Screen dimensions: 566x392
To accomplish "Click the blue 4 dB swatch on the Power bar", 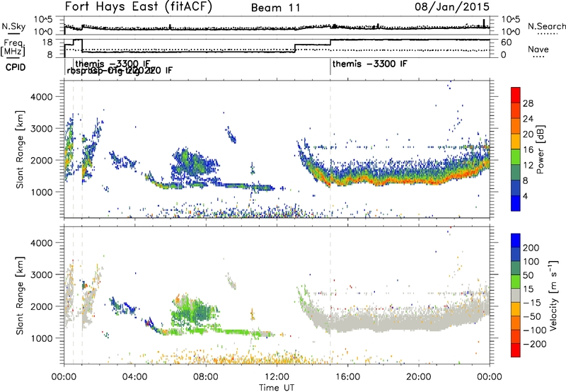I will tap(516, 203).
